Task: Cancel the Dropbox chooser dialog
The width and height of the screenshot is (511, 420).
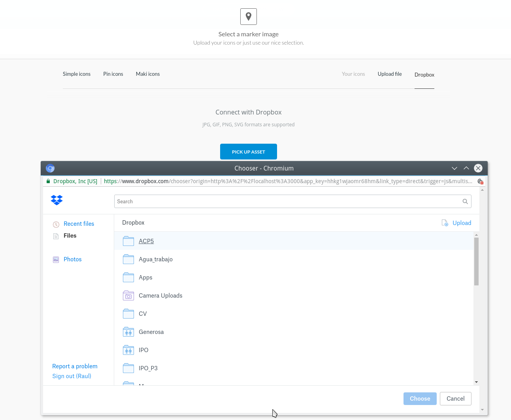Action: (x=455, y=398)
